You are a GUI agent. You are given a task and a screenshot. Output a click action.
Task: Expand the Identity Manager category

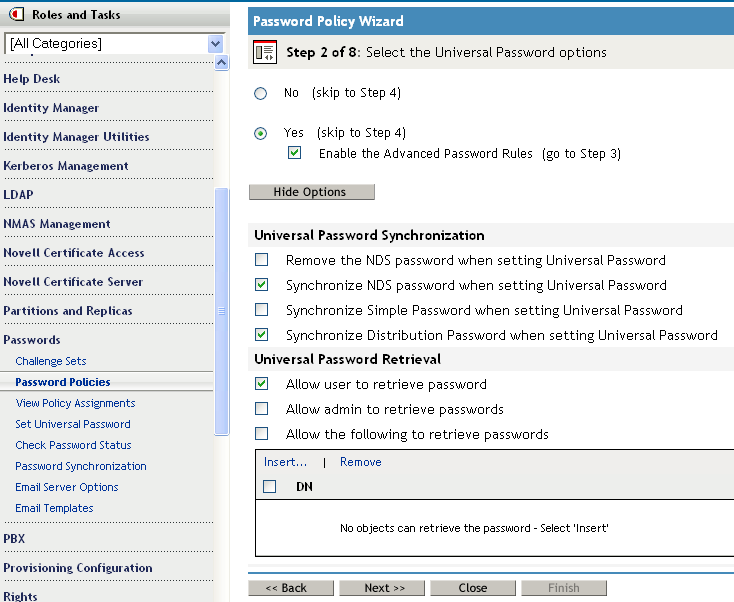click(x=51, y=108)
